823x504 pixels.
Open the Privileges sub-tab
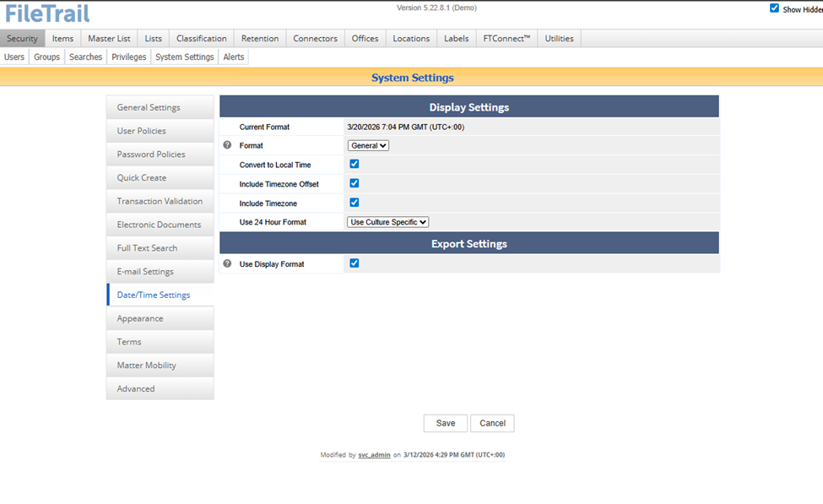(128, 57)
